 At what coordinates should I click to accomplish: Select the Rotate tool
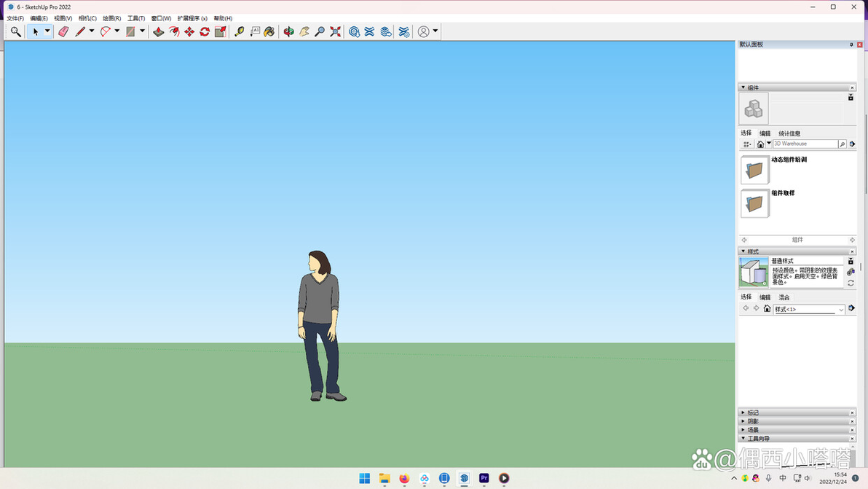click(205, 31)
